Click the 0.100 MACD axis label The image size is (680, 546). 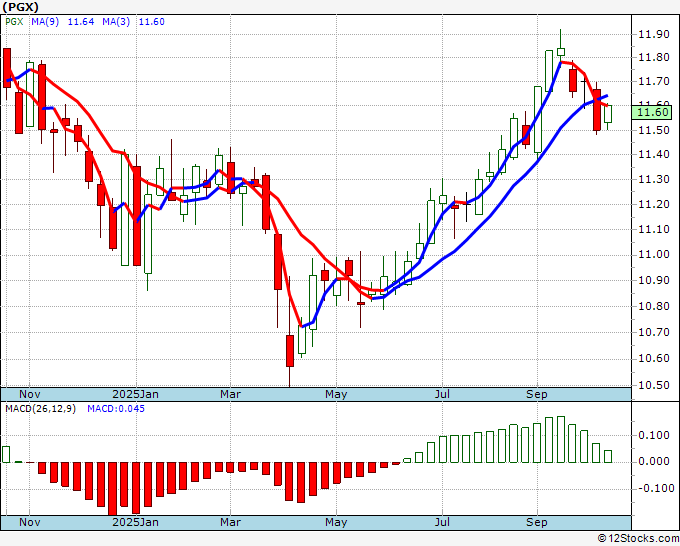coord(654,435)
